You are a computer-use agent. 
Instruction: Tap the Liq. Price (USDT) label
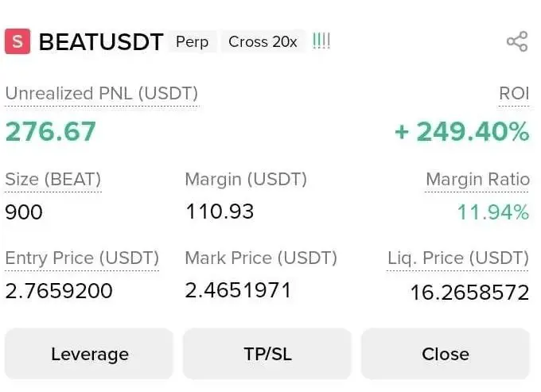(x=457, y=258)
